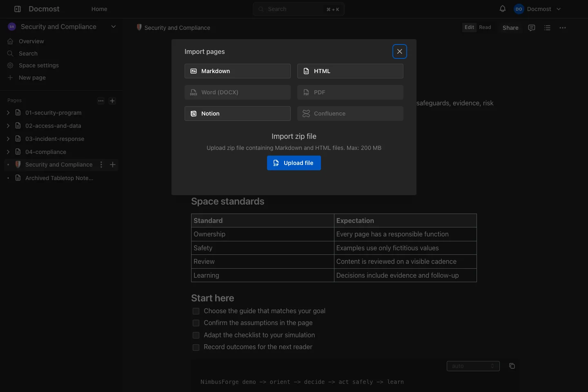Choose Notion import option
The width and height of the screenshot is (588, 392).
pos(238,114)
